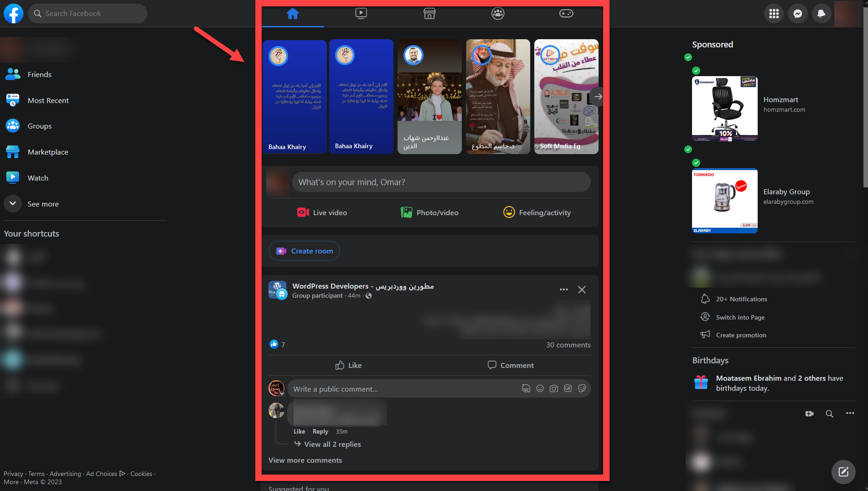Click the new message compose icon
The height and width of the screenshot is (491, 868).
[x=843, y=471]
